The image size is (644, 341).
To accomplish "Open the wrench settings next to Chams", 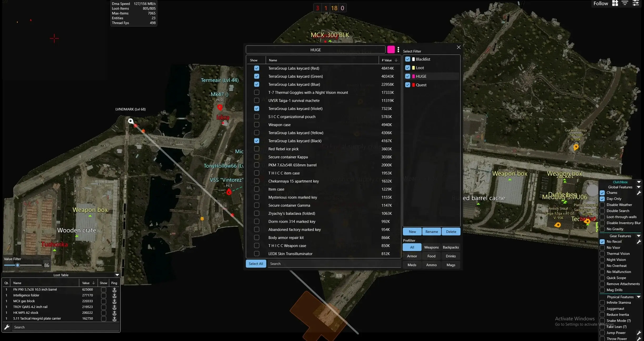I will click(x=639, y=192).
